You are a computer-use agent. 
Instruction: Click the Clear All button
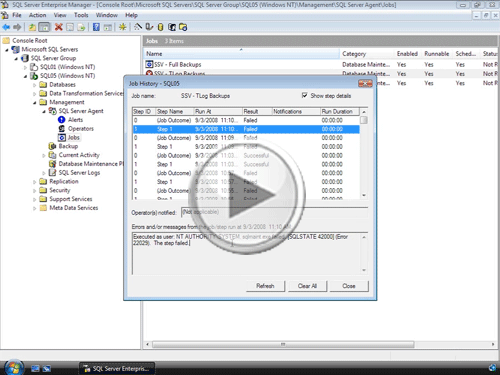[x=307, y=286]
